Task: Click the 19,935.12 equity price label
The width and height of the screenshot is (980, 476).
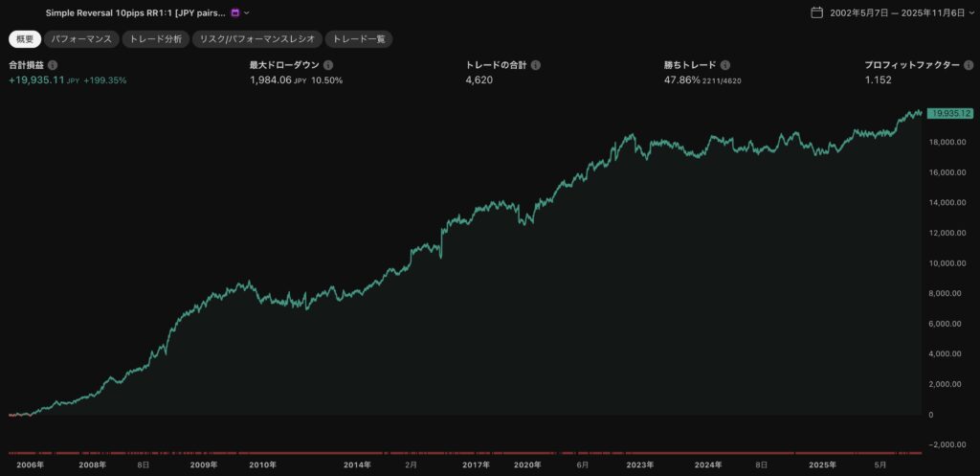Action: coord(949,113)
